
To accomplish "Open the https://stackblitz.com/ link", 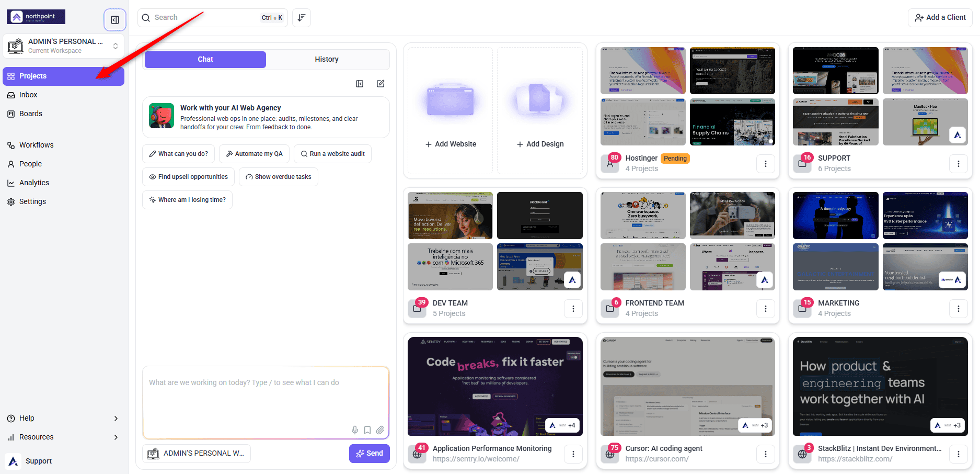I will tap(855, 459).
